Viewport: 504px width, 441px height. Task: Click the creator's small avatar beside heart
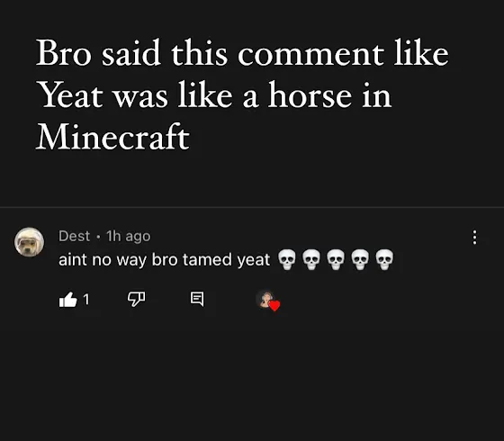265,299
